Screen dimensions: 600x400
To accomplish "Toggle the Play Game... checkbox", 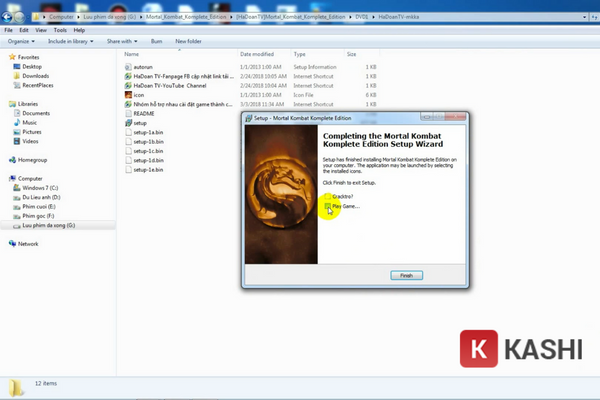I will coord(326,206).
